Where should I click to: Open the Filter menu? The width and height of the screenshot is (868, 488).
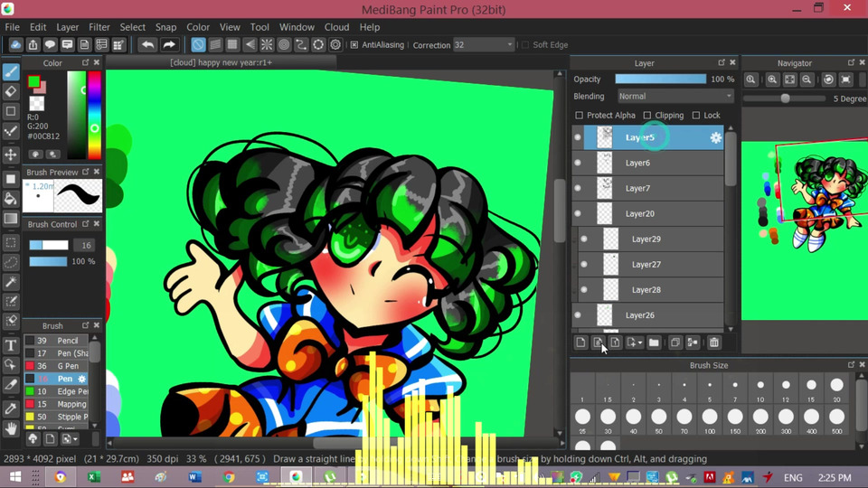(99, 27)
